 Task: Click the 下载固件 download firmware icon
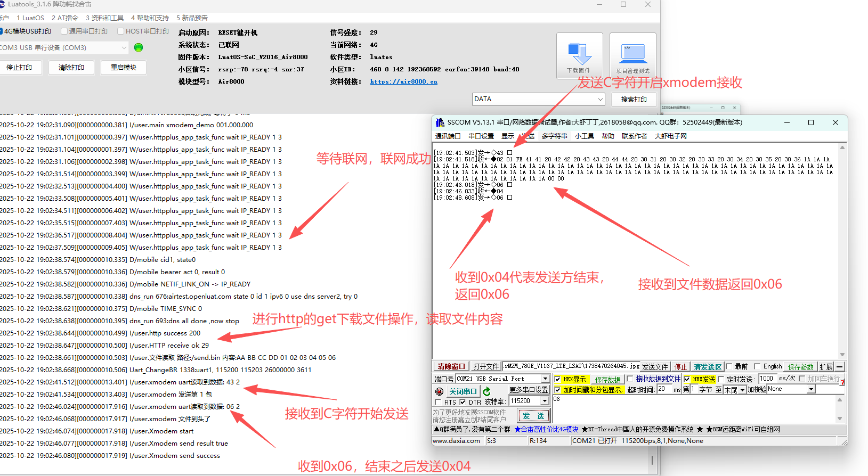coord(579,55)
